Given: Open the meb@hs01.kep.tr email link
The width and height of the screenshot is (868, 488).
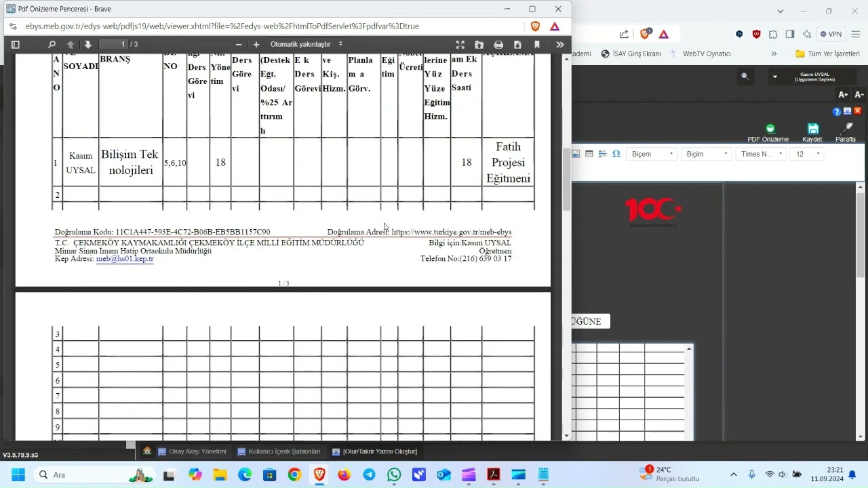Looking at the screenshot, I should [x=125, y=259].
